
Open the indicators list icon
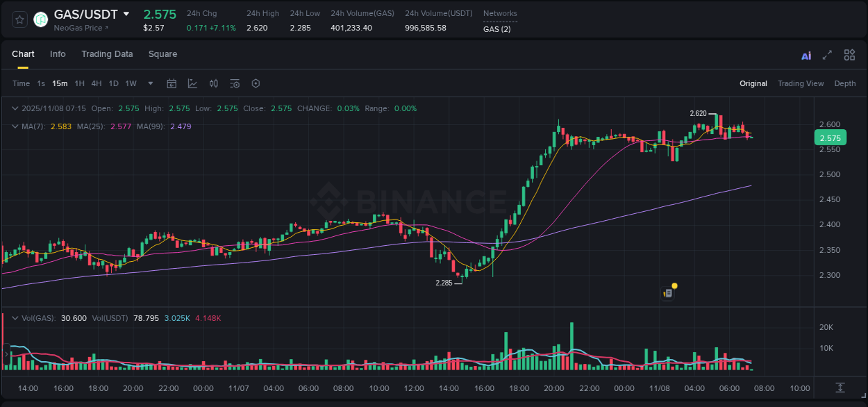click(x=235, y=83)
